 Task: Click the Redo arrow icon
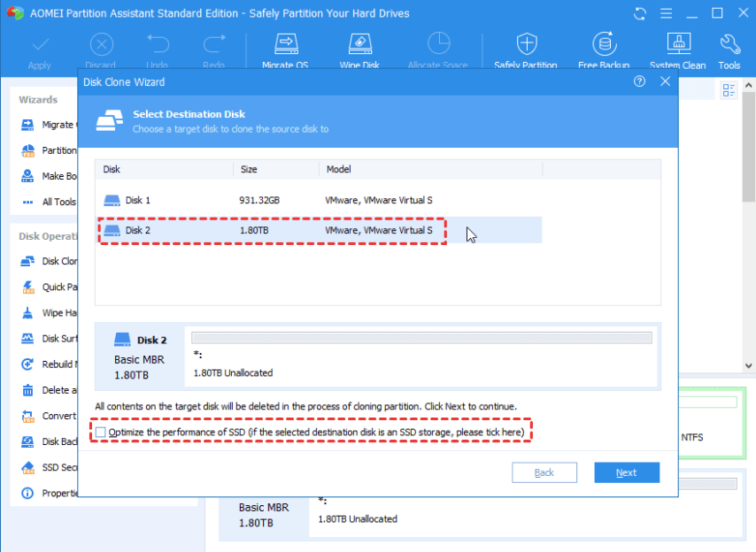tap(214, 44)
